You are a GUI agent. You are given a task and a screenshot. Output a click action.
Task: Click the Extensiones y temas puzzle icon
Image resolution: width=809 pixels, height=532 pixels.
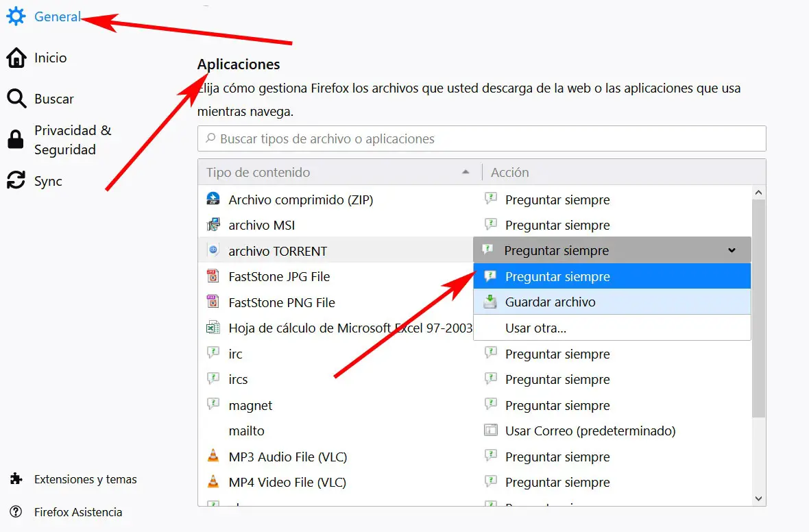coord(16,479)
